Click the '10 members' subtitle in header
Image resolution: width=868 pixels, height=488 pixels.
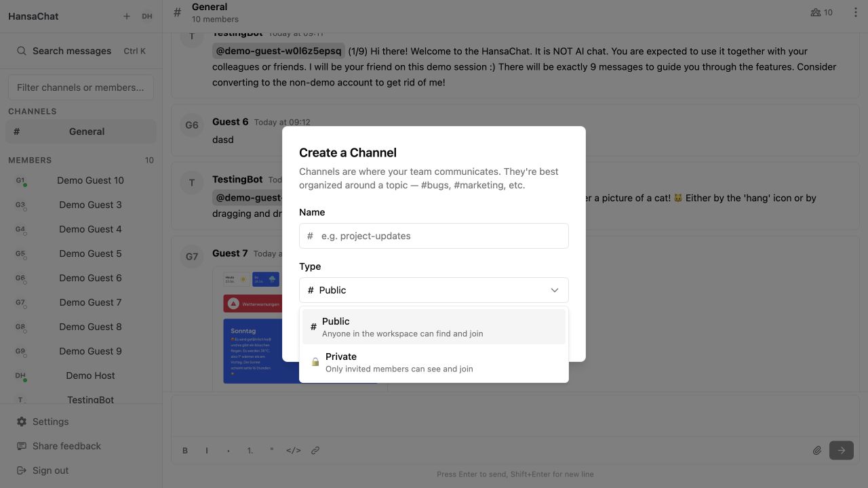[215, 19]
